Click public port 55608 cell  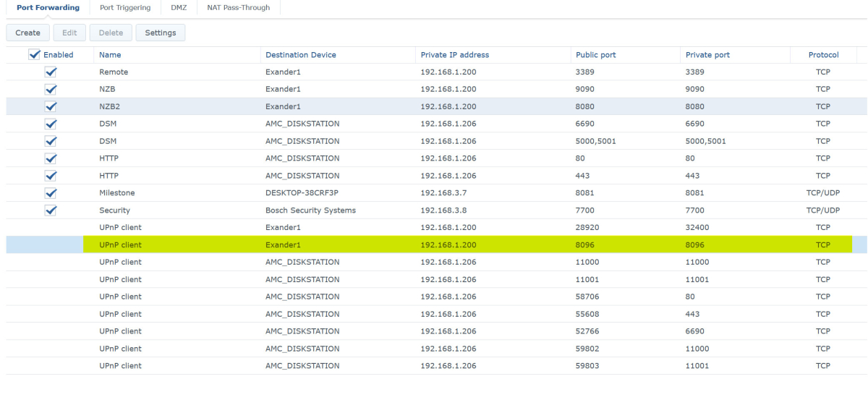[587, 314]
